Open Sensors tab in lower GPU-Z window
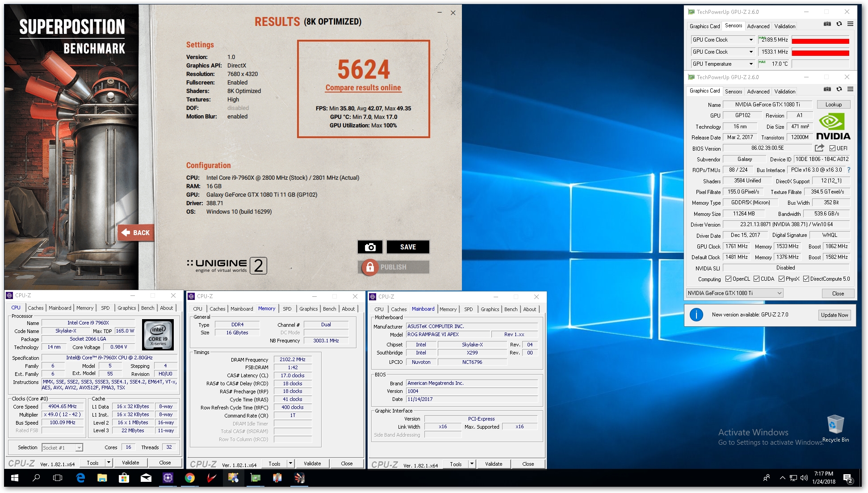The height and width of the screenshot is (493, 868). tap(734, 92)
